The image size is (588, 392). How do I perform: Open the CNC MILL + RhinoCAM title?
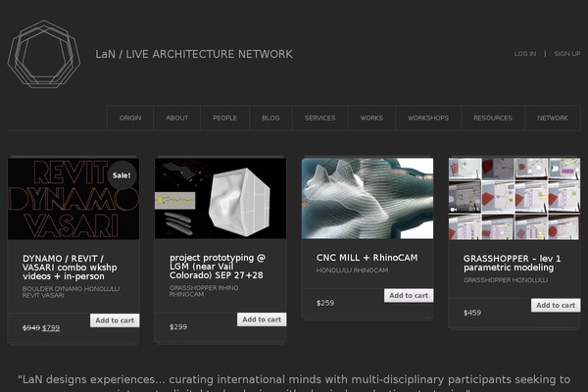tap(367, 258)
